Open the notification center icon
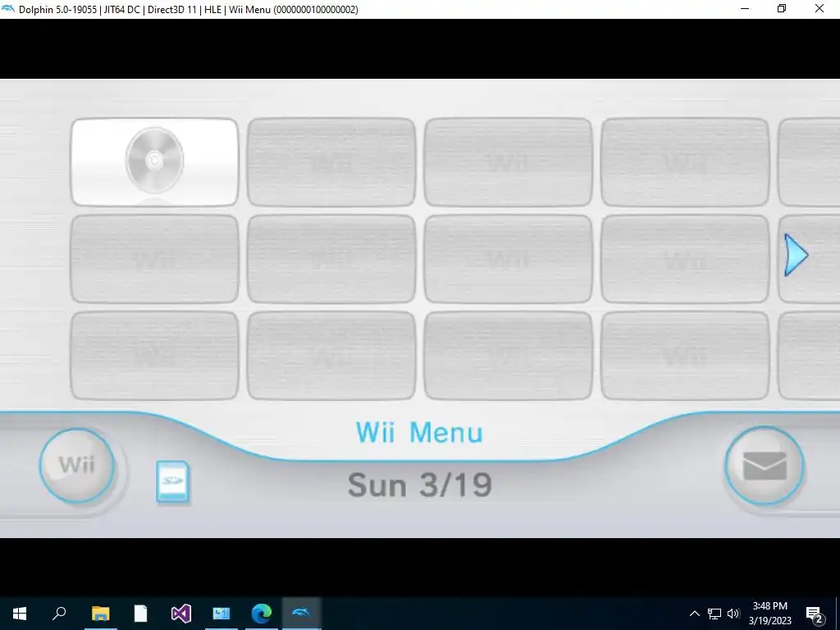This screenshot has width=840, height=630. [815, 614]
